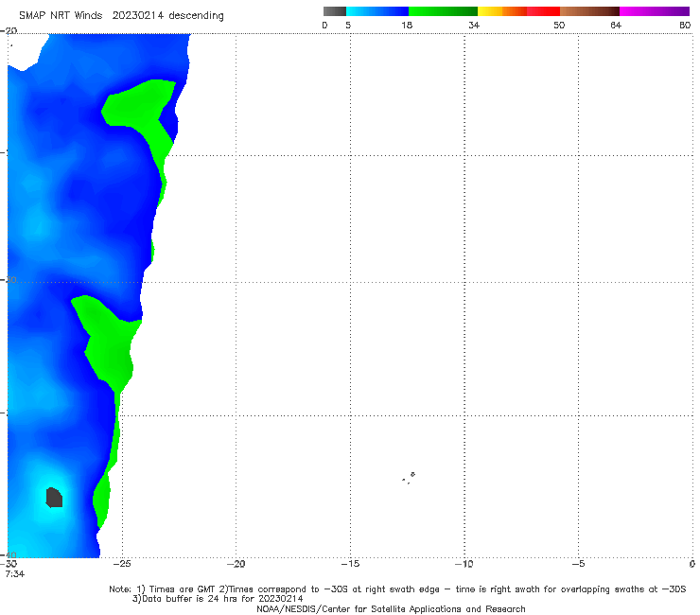Click the swath time stamp '7:34'
700x615 pixels.
tap(15, 574)
